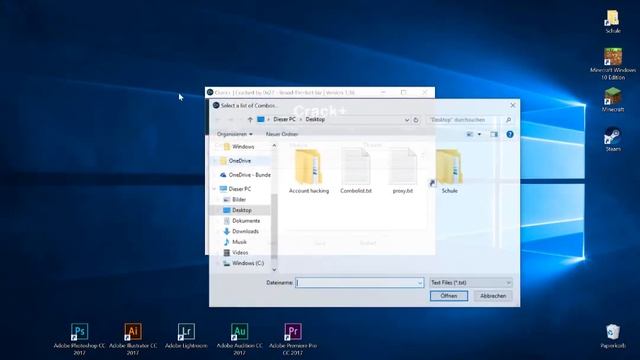Launch Steam from the desktop icon
Viewport: 640px width, 360px height.
pos(613,139)
